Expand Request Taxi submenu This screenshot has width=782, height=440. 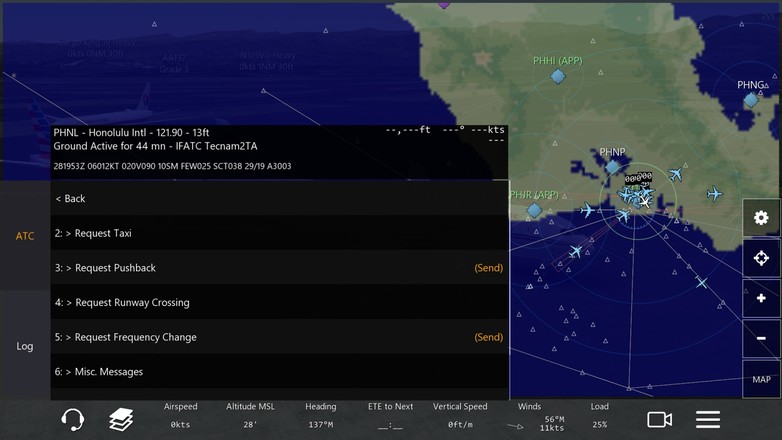(279, 233)
